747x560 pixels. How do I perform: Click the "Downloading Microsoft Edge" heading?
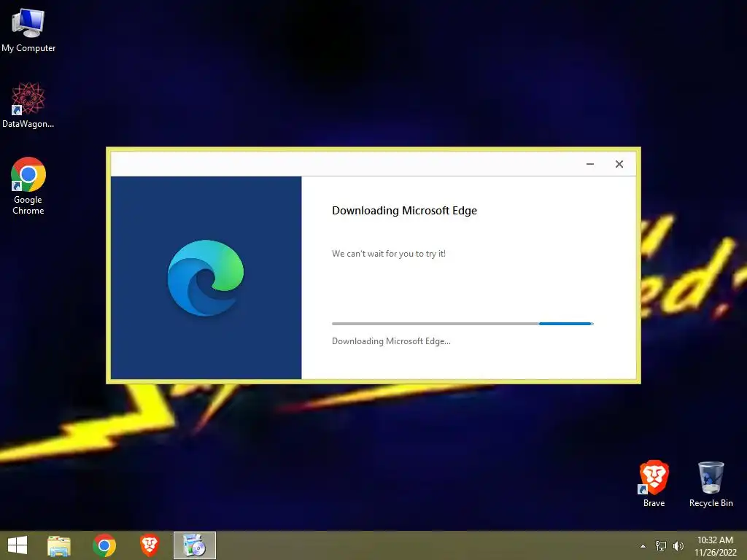(x=404, y=211)
